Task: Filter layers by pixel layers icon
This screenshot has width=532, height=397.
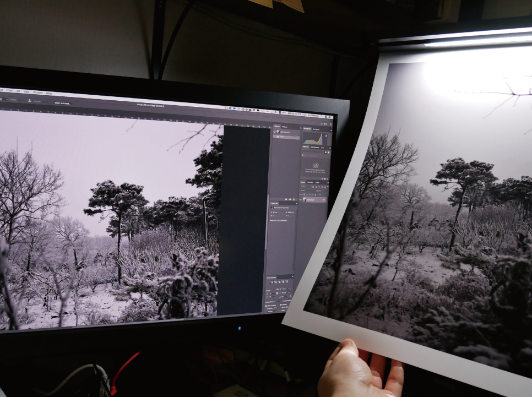Action: [x=313, y=187]
